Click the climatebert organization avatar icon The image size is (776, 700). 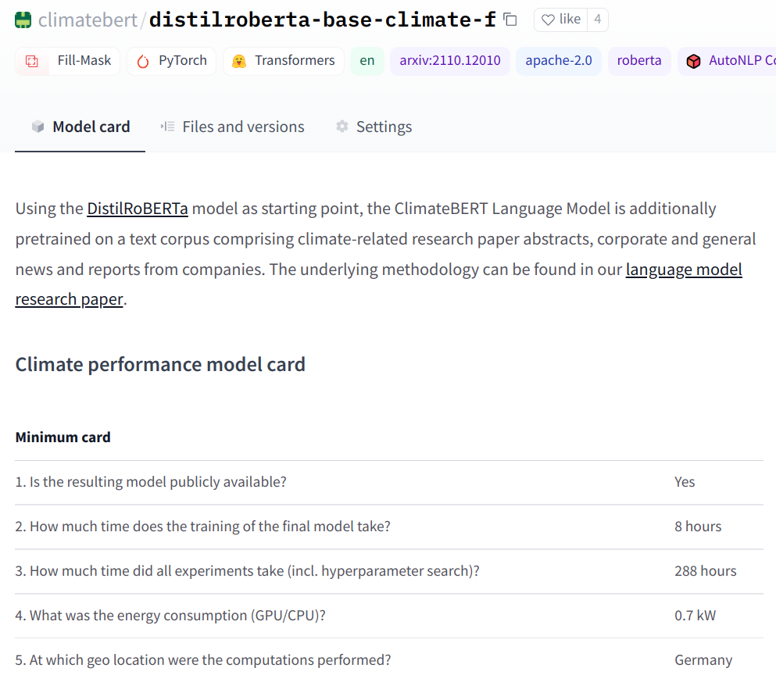pos(23,20)
